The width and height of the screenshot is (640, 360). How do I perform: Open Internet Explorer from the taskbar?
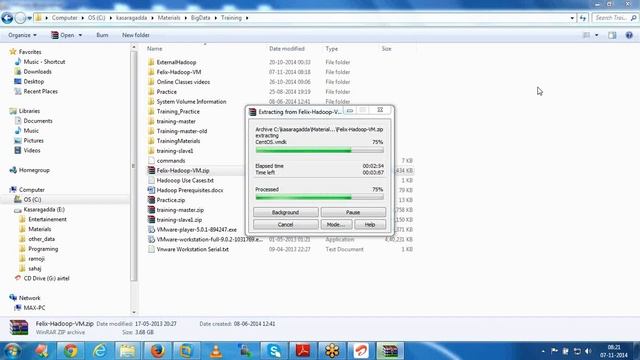99,351
